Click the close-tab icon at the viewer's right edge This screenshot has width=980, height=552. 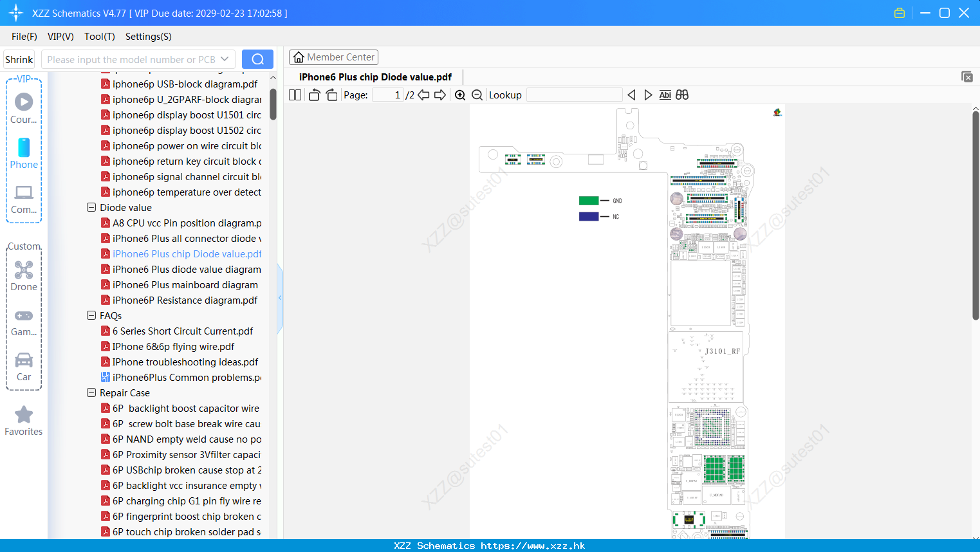point(966,77)
